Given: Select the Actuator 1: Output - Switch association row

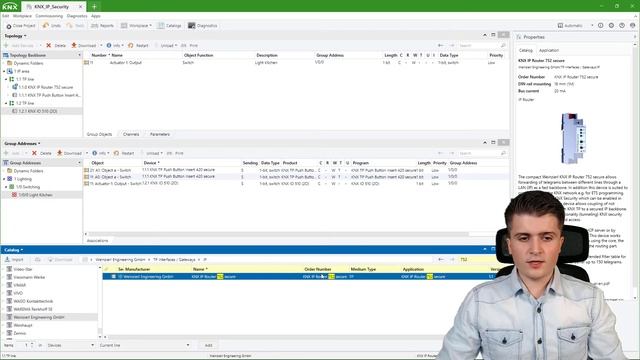Looking at the screenshot, I should coord(296,184).
